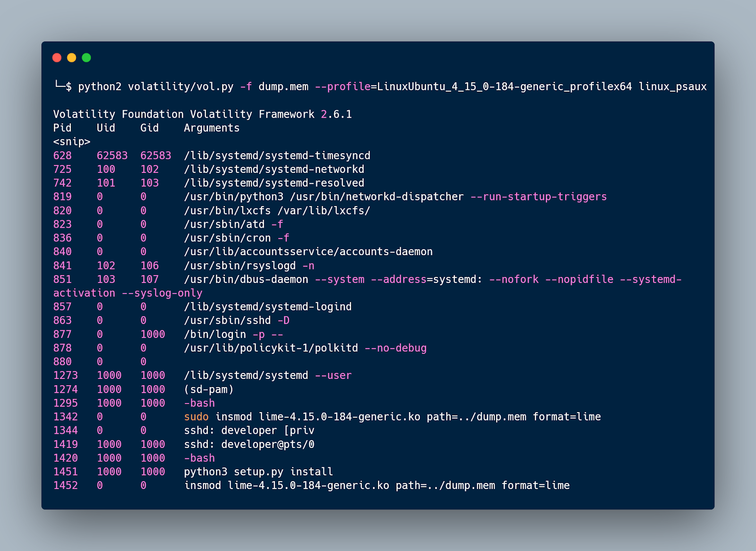Click PID 628 in the Pid column

coord(62,155)
